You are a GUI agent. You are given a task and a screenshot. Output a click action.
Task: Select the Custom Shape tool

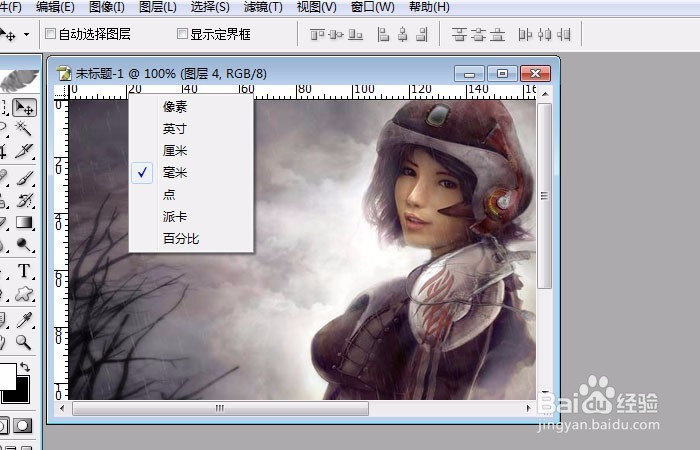tap(25, 293)
